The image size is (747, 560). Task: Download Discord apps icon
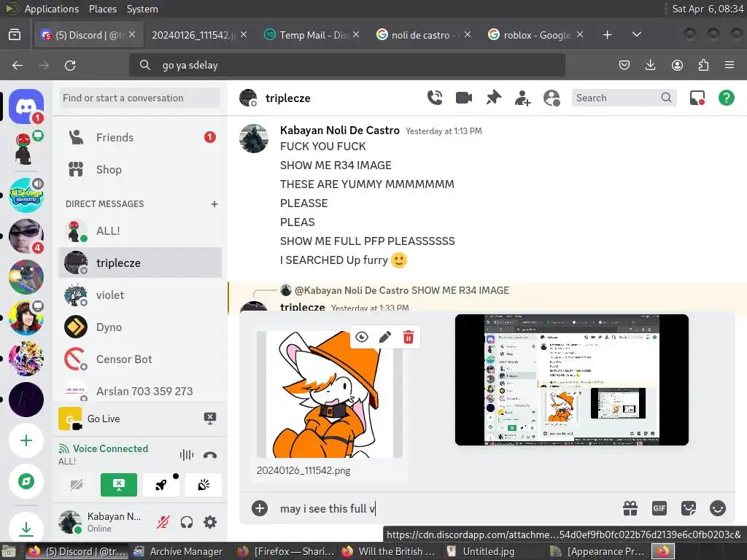[26, 528]
